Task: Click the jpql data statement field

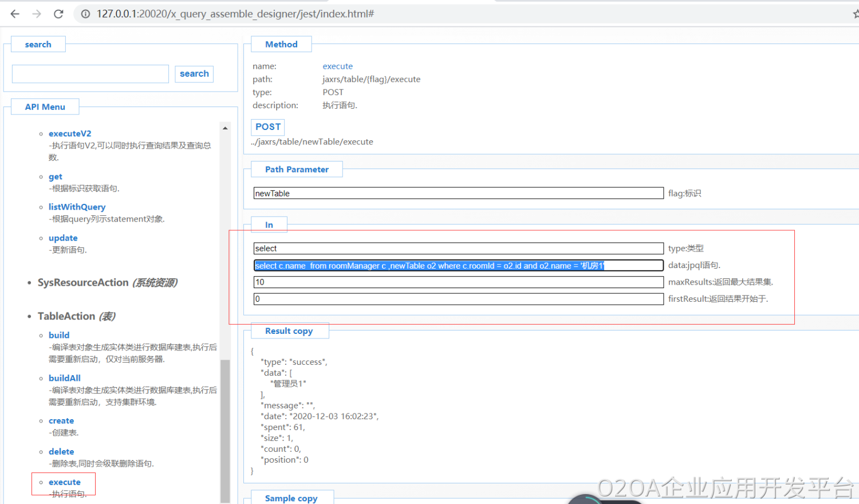Action: pos(458,266)
